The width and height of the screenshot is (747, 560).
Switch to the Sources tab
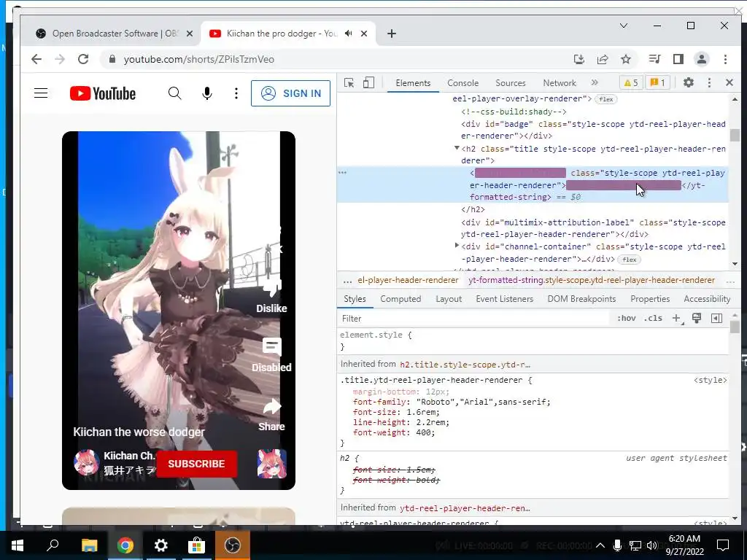coord(510,83)
